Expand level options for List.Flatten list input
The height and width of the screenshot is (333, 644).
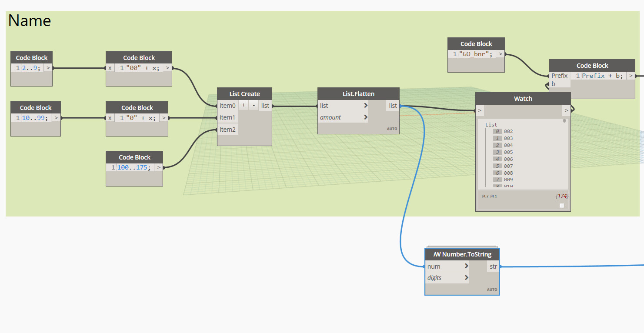tap(365, 106)
